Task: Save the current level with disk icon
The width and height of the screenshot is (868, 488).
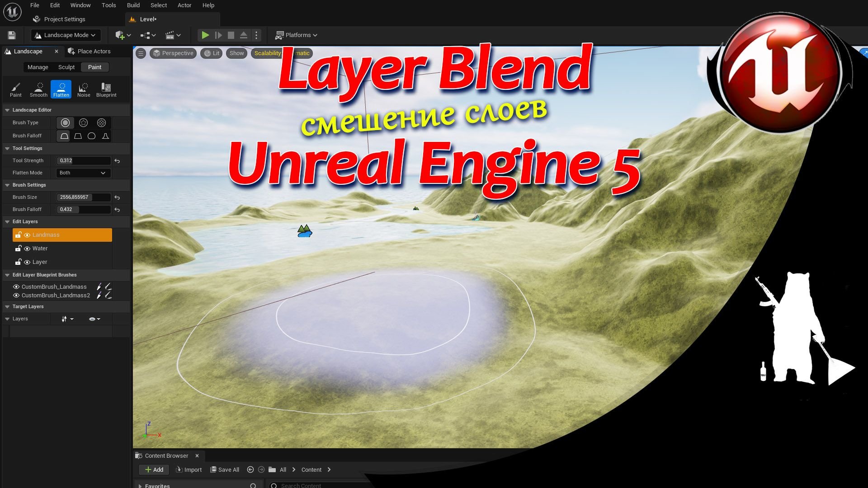Action: coord(12,35)
